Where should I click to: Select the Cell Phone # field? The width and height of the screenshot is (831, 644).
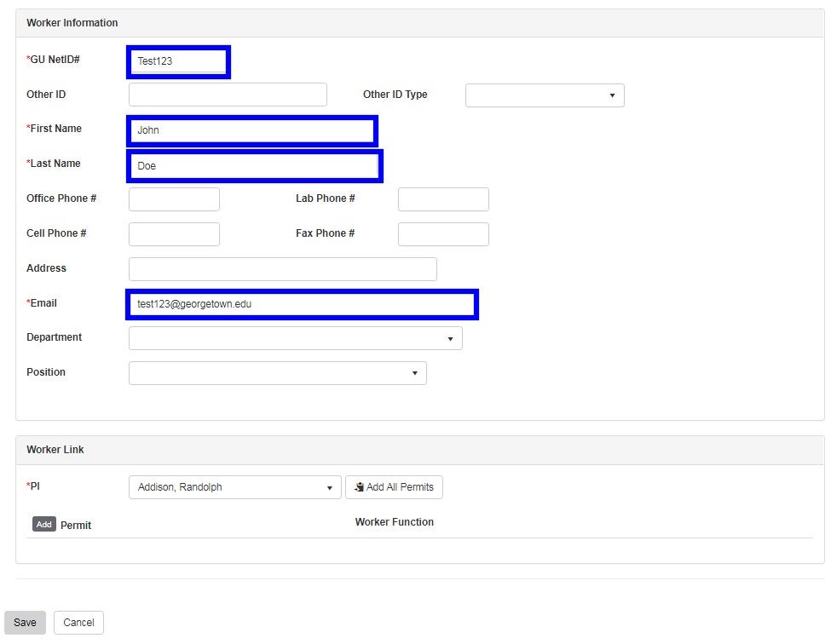175,234
